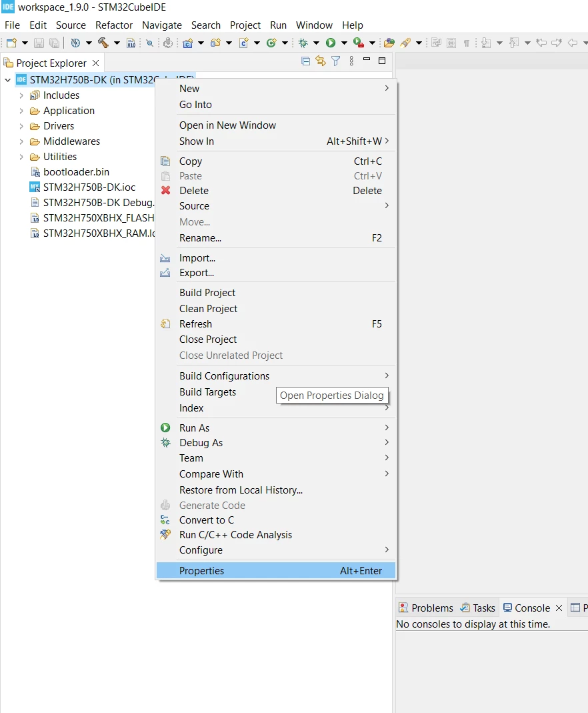Select Clean Project from context menu
This screenshot has height=713, width=588.
(276, 309)
